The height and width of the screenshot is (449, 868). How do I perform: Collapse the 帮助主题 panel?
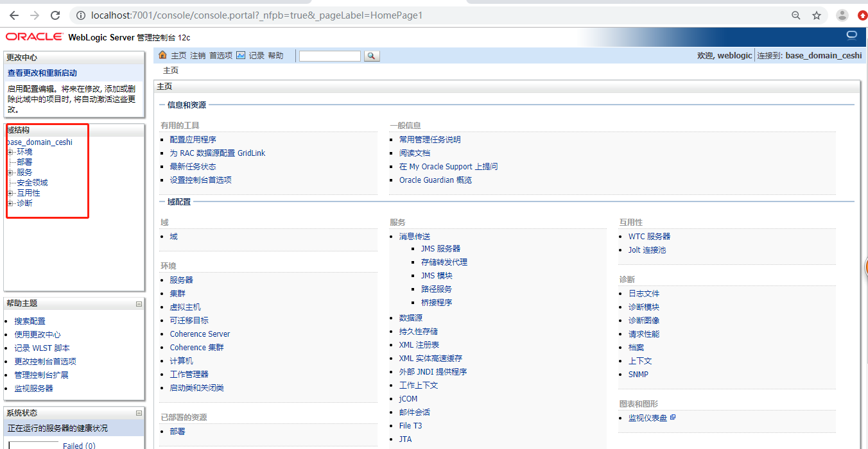pos(139,304)
